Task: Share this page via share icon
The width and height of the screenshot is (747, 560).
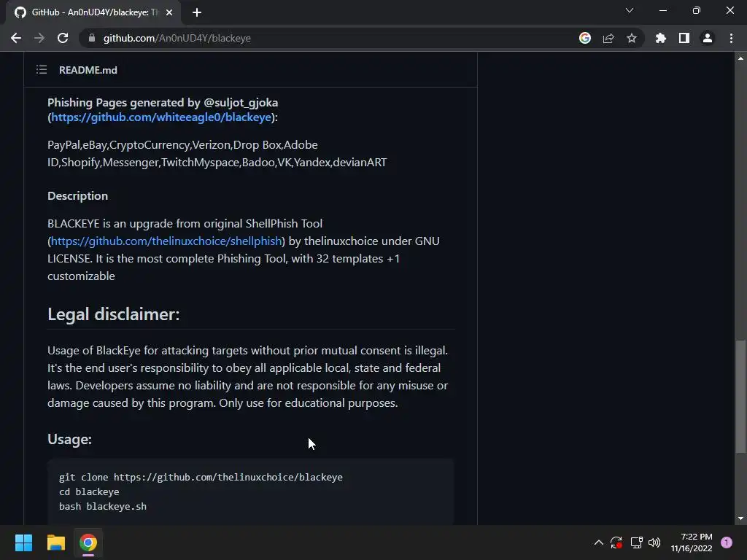Action: click(x=608, y=38)
